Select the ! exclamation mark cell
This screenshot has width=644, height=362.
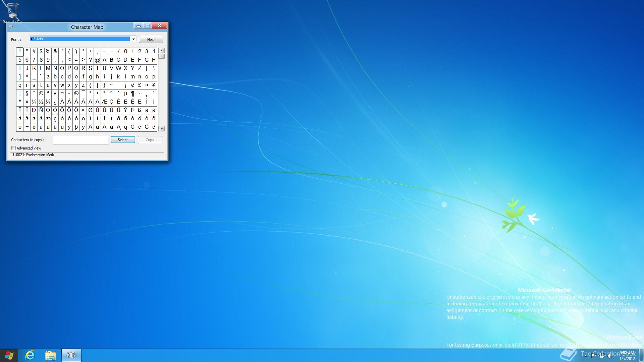tap(20, 52)
